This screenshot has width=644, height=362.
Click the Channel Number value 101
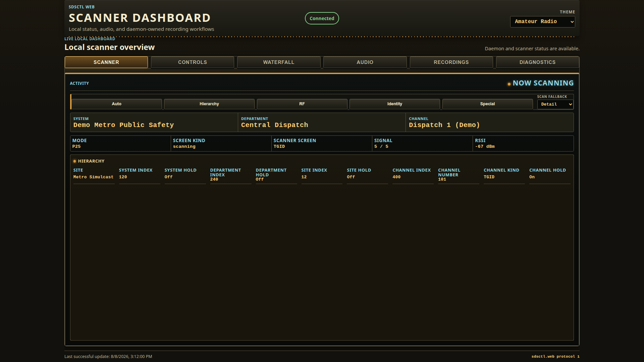442,179
